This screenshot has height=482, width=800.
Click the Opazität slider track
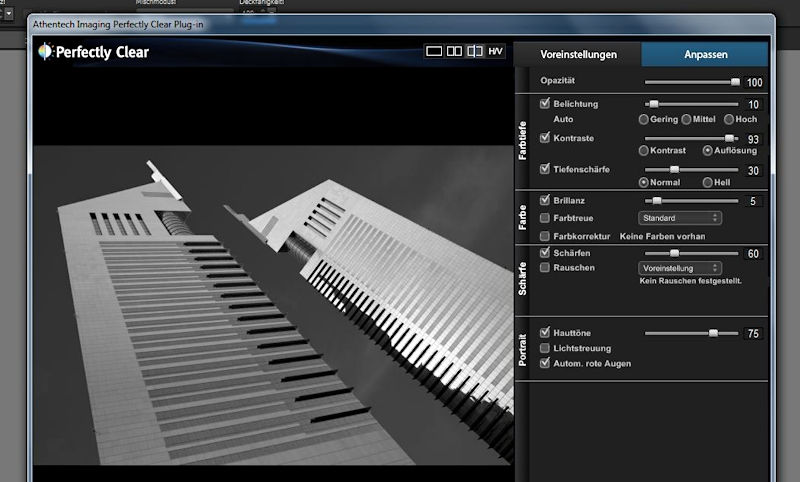690,82
